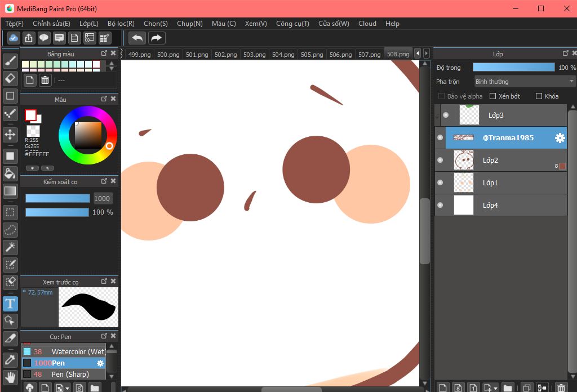Delete the layer with the trash icon
The width and height of the screenshot is (577, 392).
click(x=561, y=387)
